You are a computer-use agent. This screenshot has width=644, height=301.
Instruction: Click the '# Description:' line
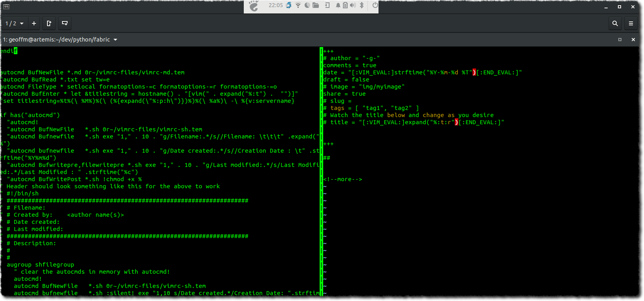tap(29, 243)
